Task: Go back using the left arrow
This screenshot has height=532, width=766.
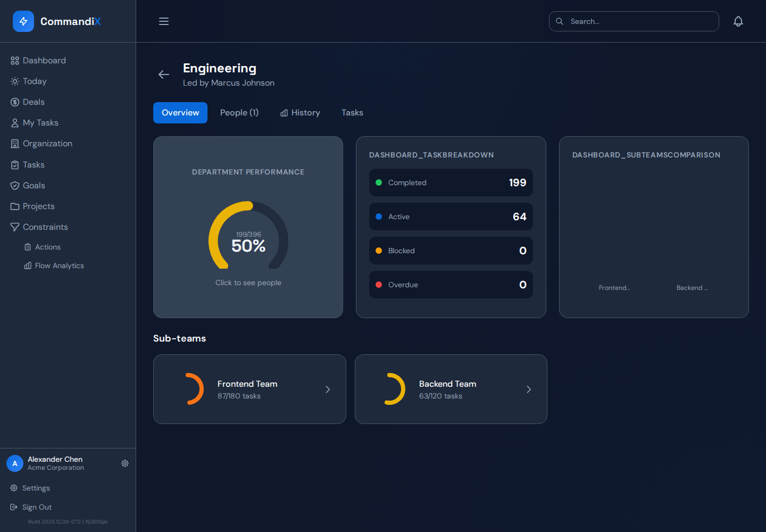Action: click(164, 74)
